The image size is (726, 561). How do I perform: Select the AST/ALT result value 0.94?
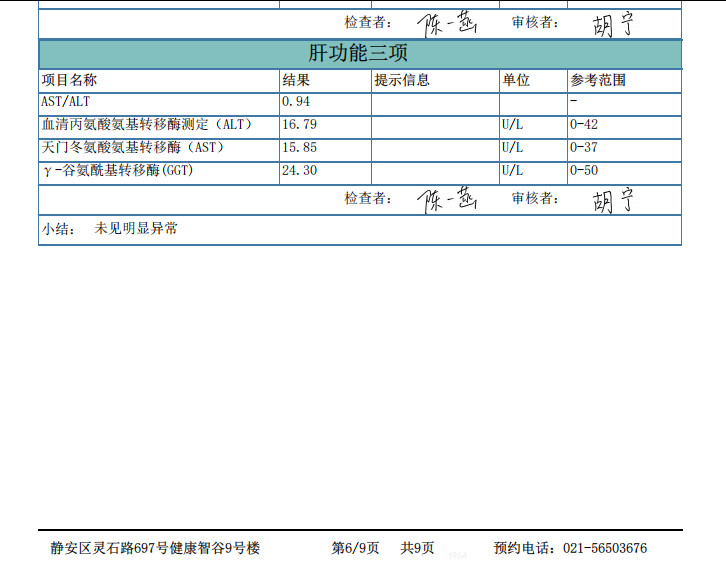297,102
